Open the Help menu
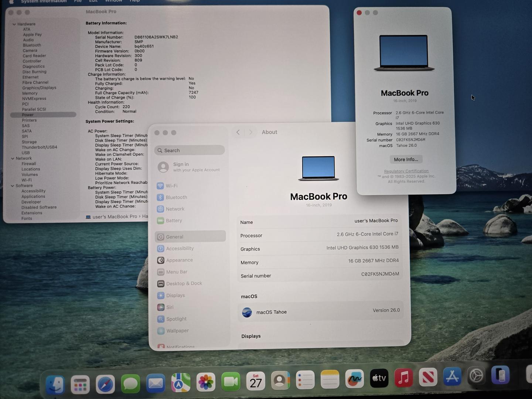 pos(135,1)
